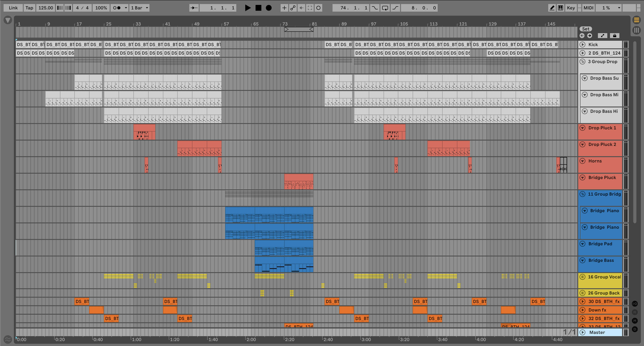Click the Arm Arrangement Record circle button

[269, 8]
